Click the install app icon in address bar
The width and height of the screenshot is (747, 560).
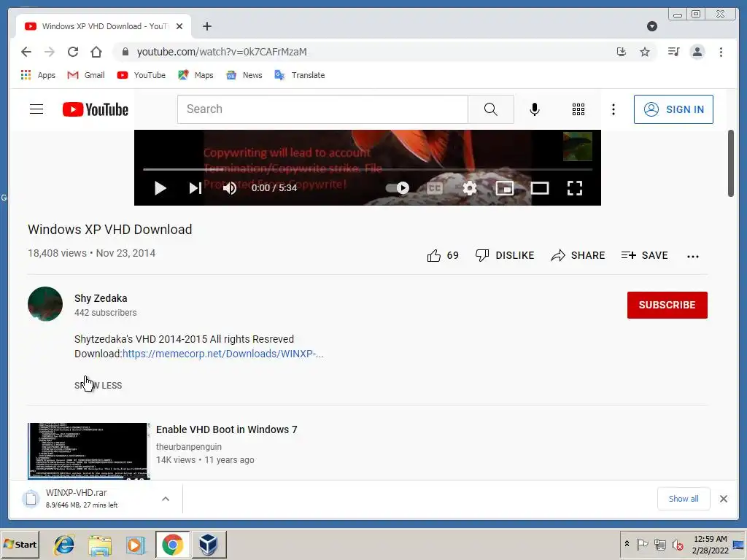tap(622, 52)
